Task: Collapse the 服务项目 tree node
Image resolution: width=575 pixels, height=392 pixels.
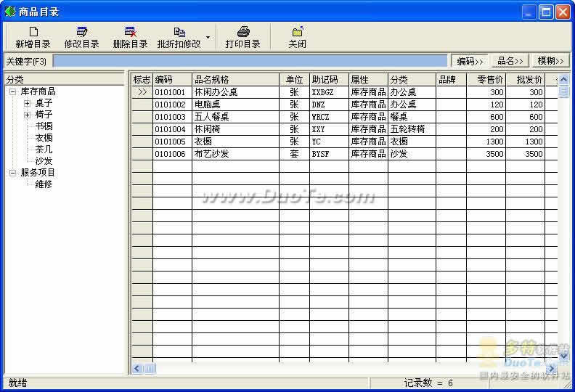Action: point(13,173)
